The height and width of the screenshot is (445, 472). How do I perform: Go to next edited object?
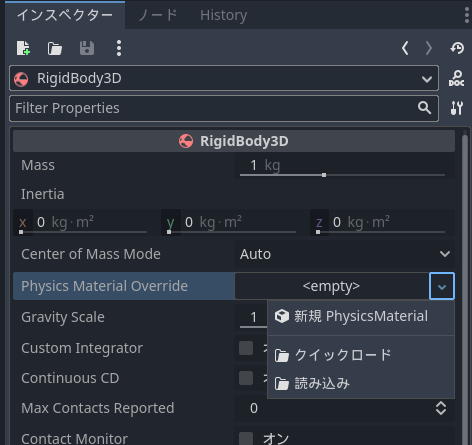pos(429,48)
